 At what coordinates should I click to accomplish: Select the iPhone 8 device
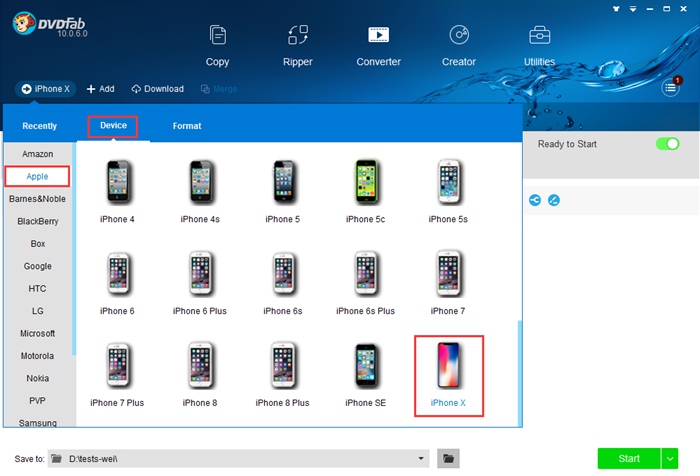(200, 375)
